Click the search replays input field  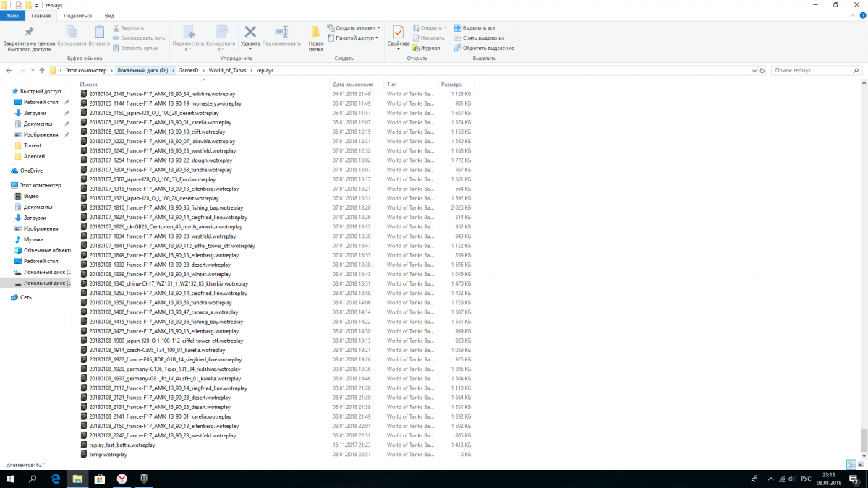(814, 71)
